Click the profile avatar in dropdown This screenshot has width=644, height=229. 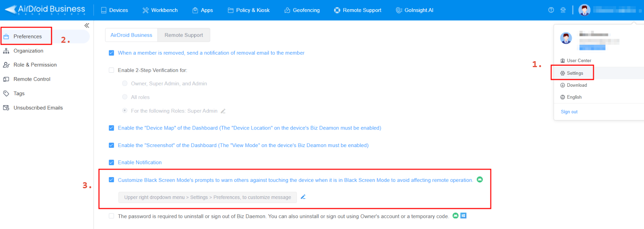(x=566, y=38)
